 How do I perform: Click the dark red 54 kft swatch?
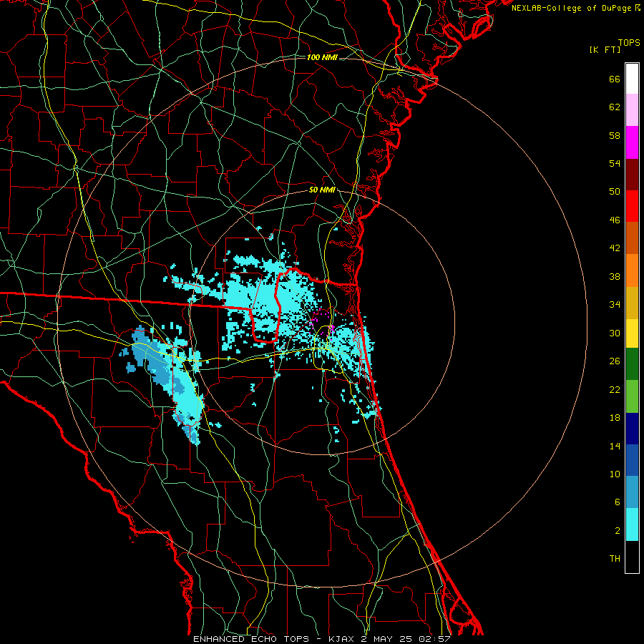click(632, 174)
